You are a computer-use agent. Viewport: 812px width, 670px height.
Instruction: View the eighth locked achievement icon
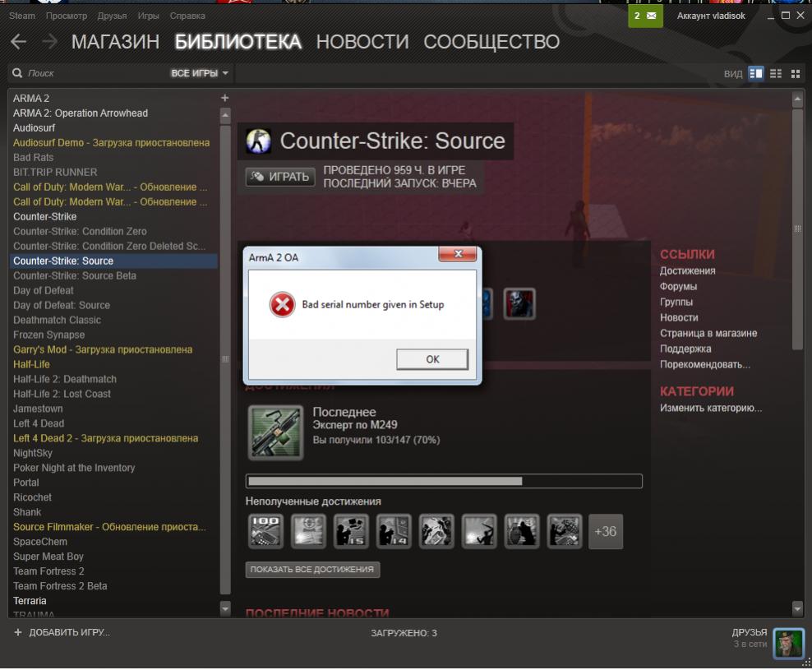click(564, 531)
